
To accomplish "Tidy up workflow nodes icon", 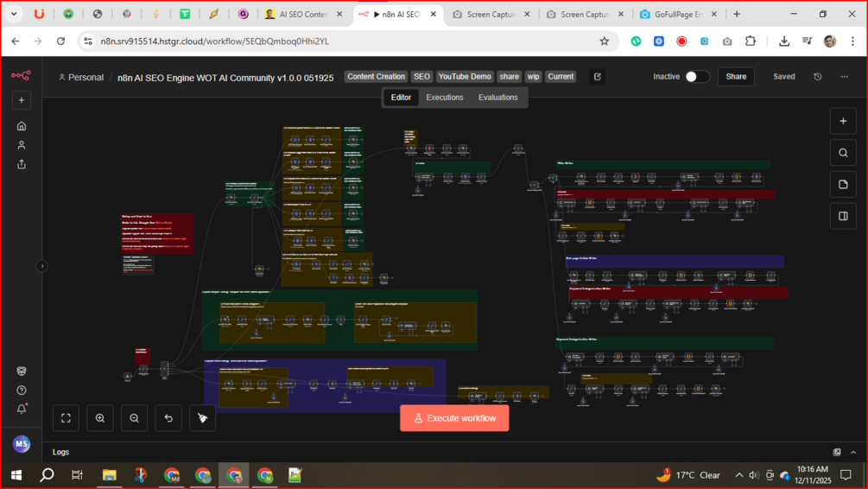I will click(x=203, y=418).
